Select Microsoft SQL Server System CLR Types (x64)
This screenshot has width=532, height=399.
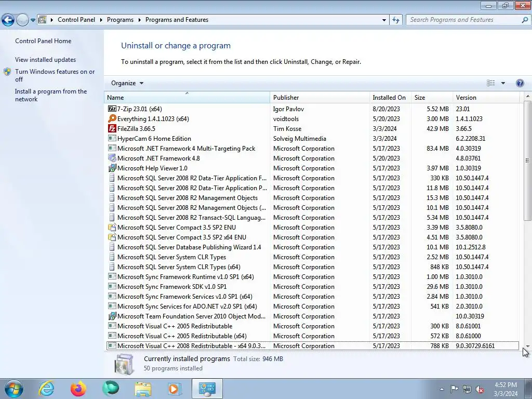pos(312,267)
